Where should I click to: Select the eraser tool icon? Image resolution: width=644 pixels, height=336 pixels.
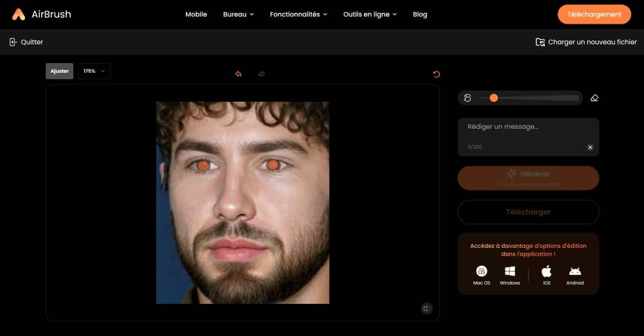(594, 98)
